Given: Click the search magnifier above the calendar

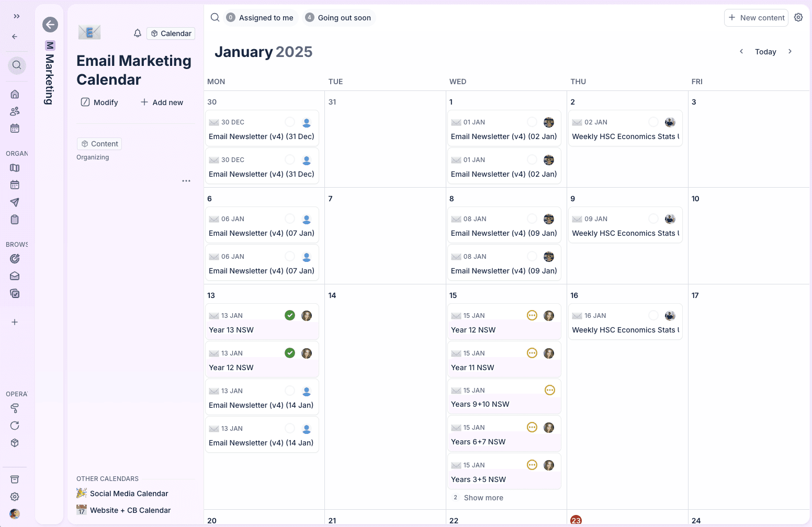Looking at the screenshot, I should point(215,17).
